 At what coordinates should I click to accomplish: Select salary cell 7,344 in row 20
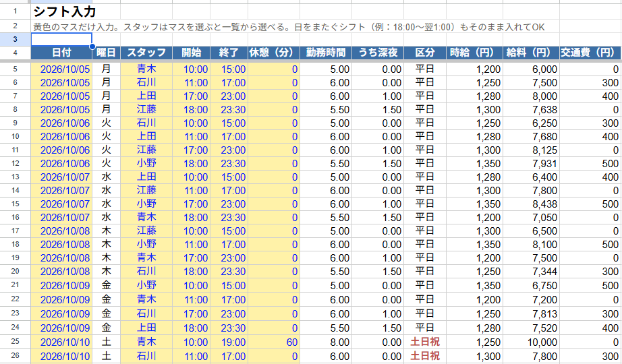[x=531, y=271]
